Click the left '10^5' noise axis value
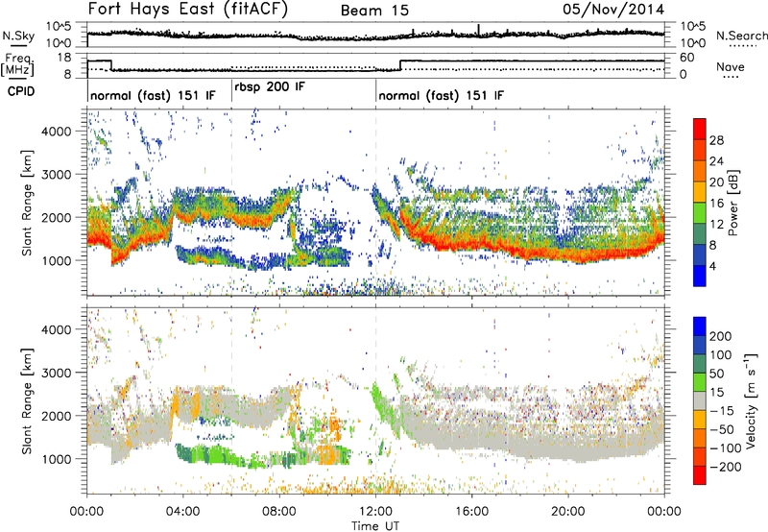This screenshot has width=768, height=532. [59, 27]
